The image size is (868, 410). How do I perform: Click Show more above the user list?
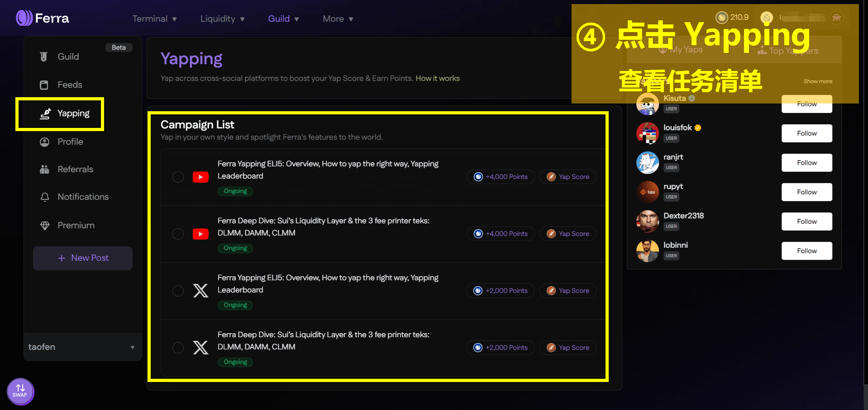[818, 81]
